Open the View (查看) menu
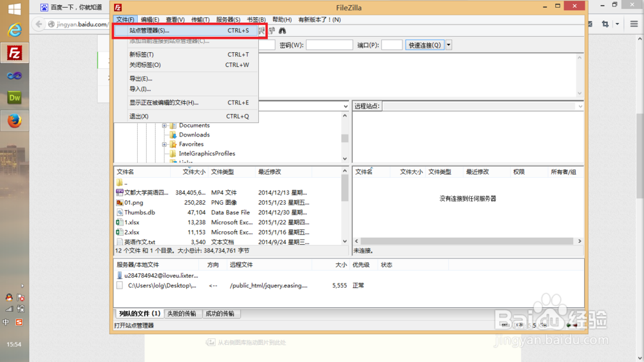This screenshot has width=644, height=362. pyautogui.click(x=175, y=19)
